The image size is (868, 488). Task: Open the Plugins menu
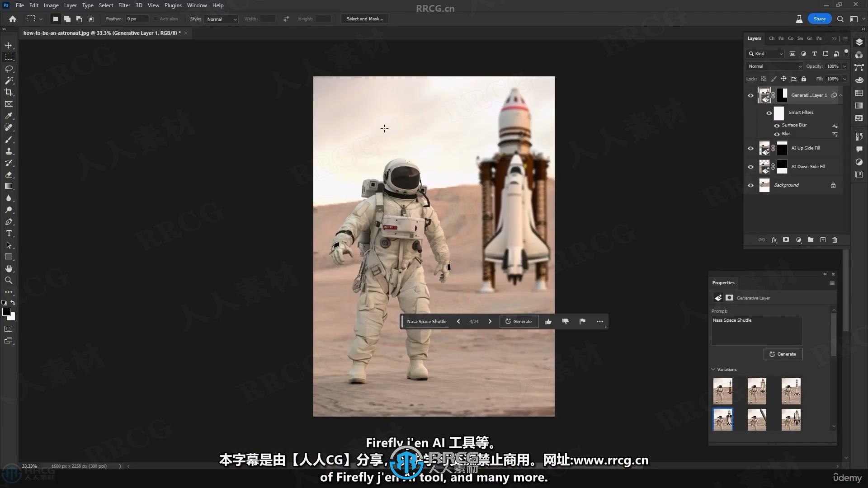coord(173,5)
